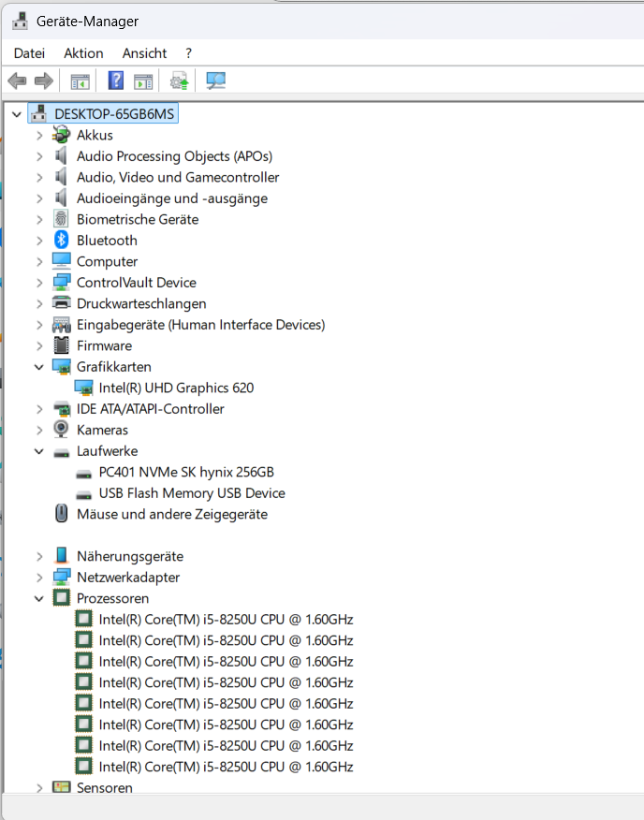Select USB Flash Memory USB Device label
644x820 pixels.
(x=192, y=492)
